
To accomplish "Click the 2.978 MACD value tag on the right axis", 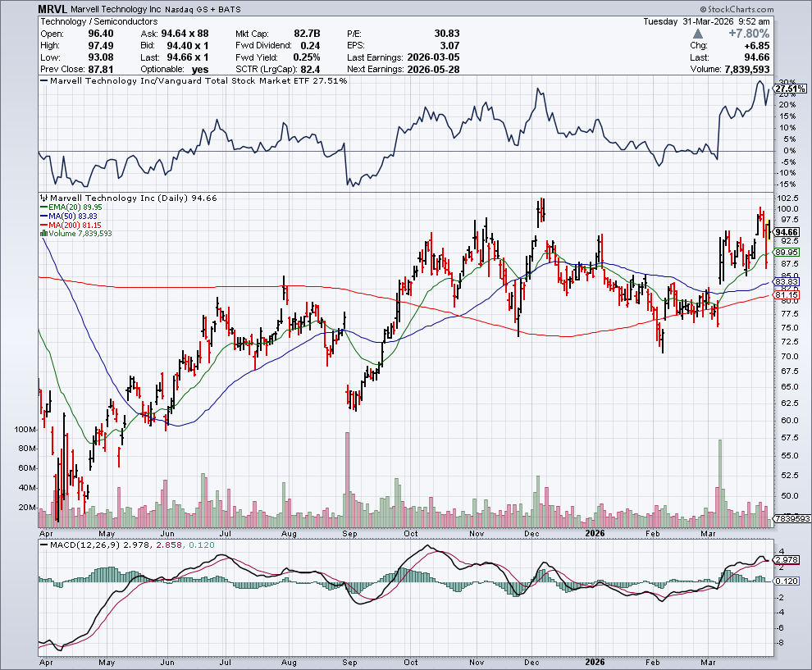I will [x=786, y=559].
